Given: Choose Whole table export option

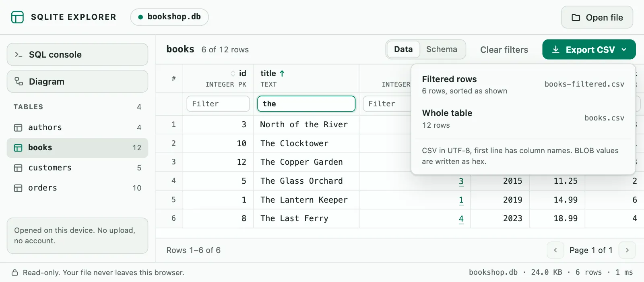Looking at the screenshot, I should pyautogui.click(x=523, y=118).
